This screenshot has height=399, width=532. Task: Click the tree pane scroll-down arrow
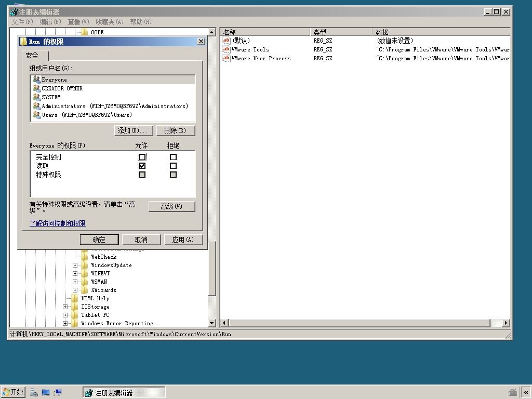pos(212,323)
